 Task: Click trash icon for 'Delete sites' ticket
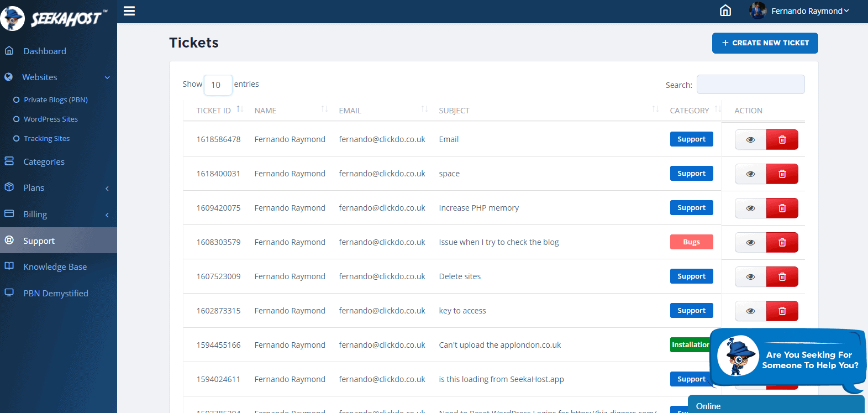[x=782, y=277]
